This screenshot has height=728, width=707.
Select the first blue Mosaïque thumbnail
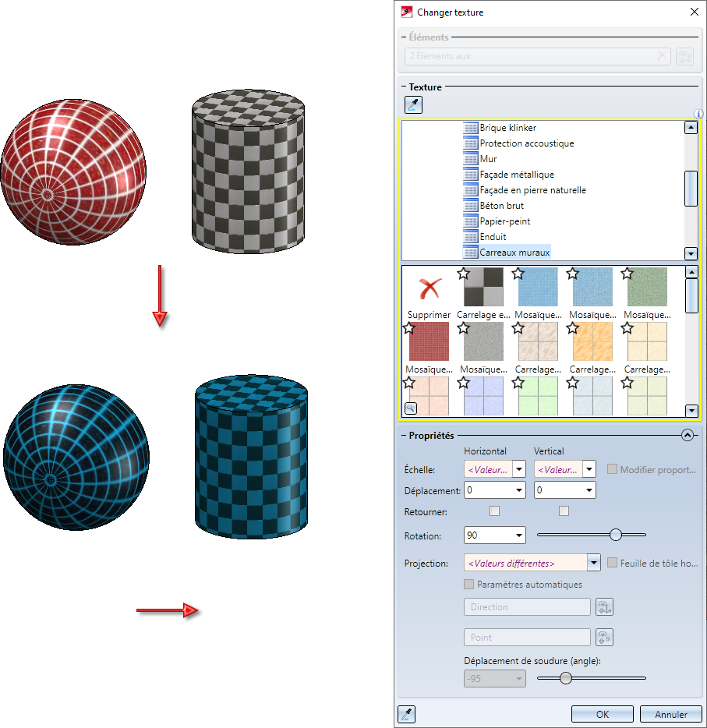coord(538,287)
